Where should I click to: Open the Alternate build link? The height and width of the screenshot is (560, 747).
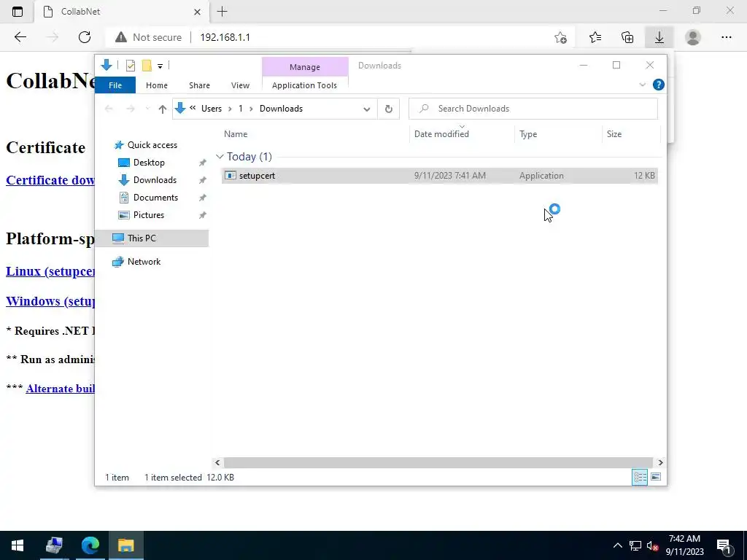pyautogui.click(x=60, y=389)
